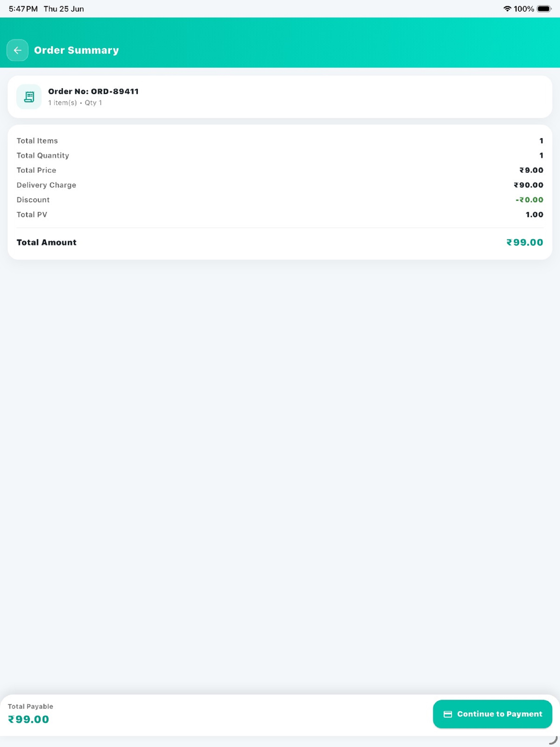
Task: Click the card icon in payment button
Action: (448, 714)
